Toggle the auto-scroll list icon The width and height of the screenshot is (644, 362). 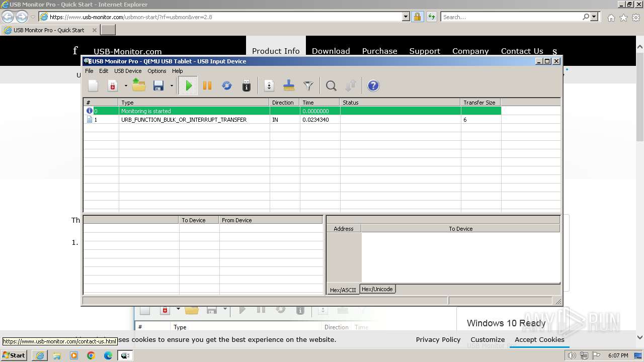tap(269, 86)
